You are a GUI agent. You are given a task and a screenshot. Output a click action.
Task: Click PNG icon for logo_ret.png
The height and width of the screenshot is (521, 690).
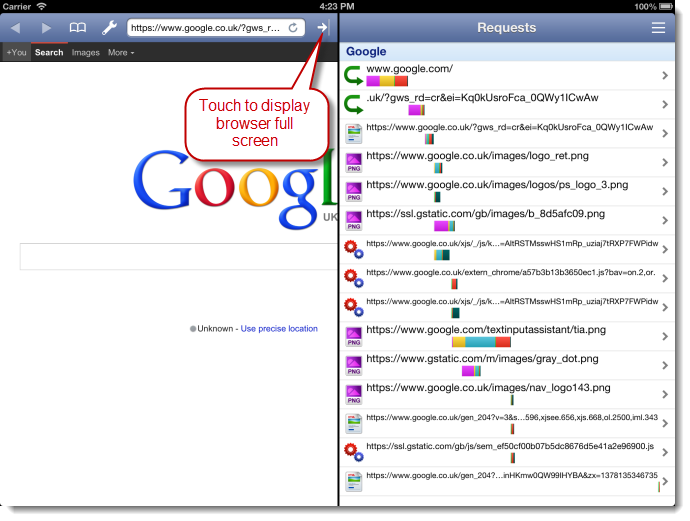click(x=353, y=162)
